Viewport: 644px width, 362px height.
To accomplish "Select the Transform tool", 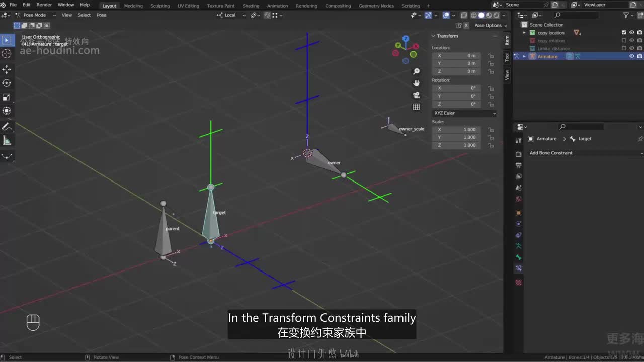I will point(7,111).
